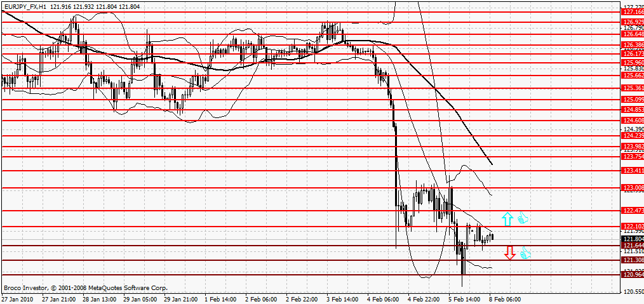The width and height of the screenshot is (644, 304).
Task: Click the Broco Investor MetaQuotes copyright text
Action: (x=86, y=288)
